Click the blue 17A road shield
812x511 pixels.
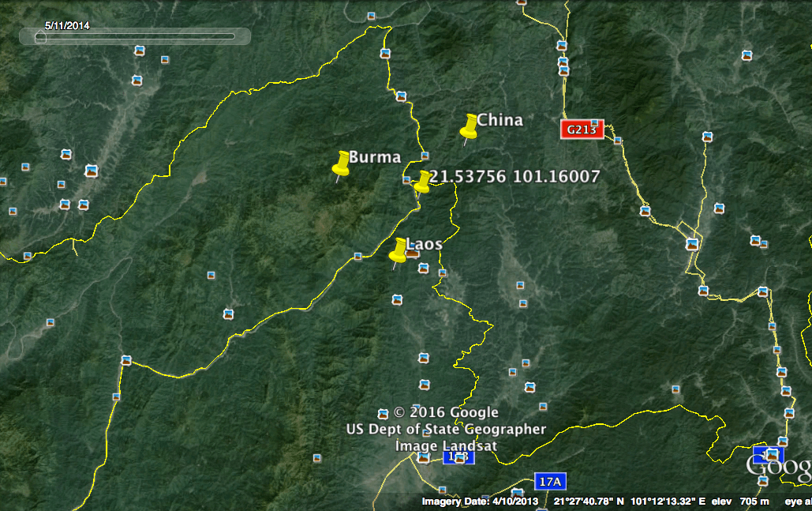[x=550, y=482]
